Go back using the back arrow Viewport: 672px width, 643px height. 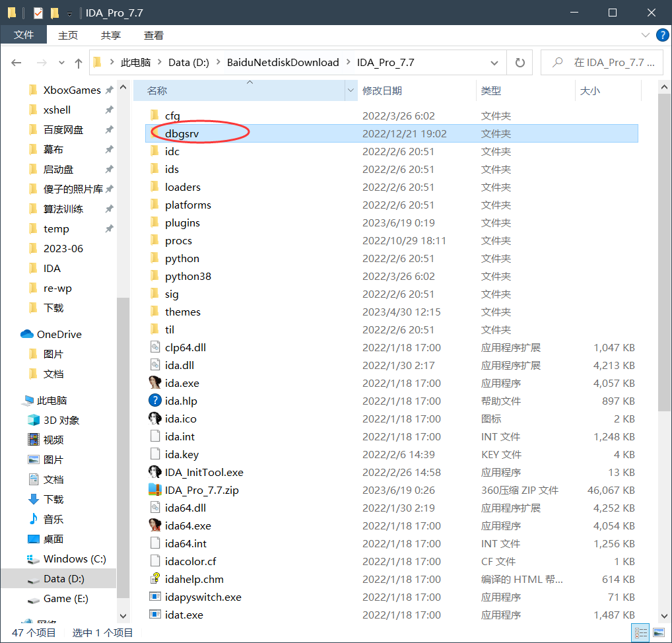17,63
